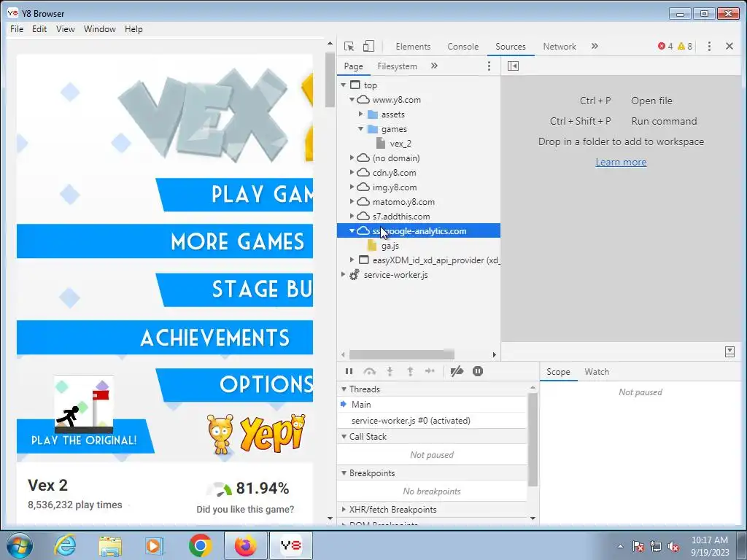Select the Page navigator tab
This screenshot has height=560, width=747.
pos(354,66)
